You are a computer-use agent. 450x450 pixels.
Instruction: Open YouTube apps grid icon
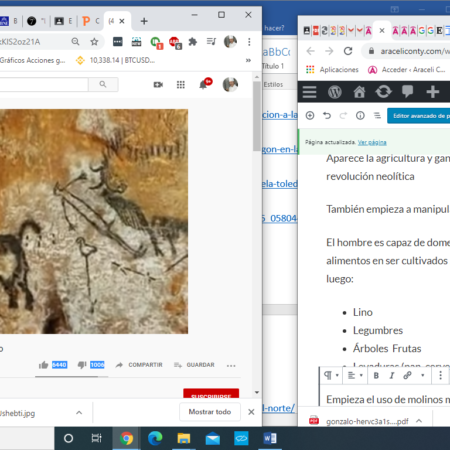[x=181, y=85]
